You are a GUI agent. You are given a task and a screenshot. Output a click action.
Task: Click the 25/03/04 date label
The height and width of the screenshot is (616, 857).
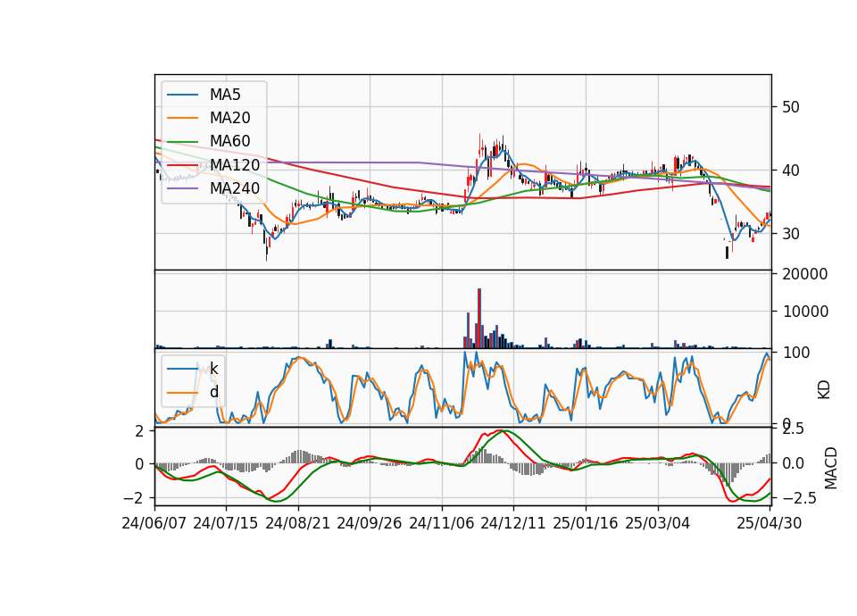658,523
